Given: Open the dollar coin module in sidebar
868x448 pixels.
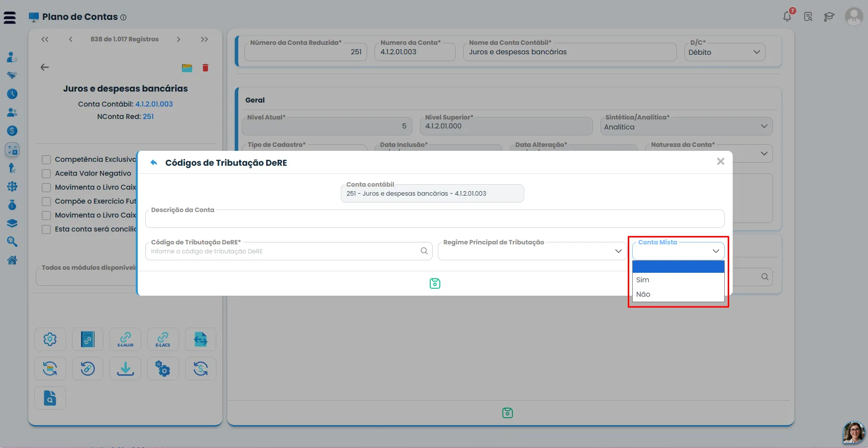Looking at the screenshot, I should 12,131.
